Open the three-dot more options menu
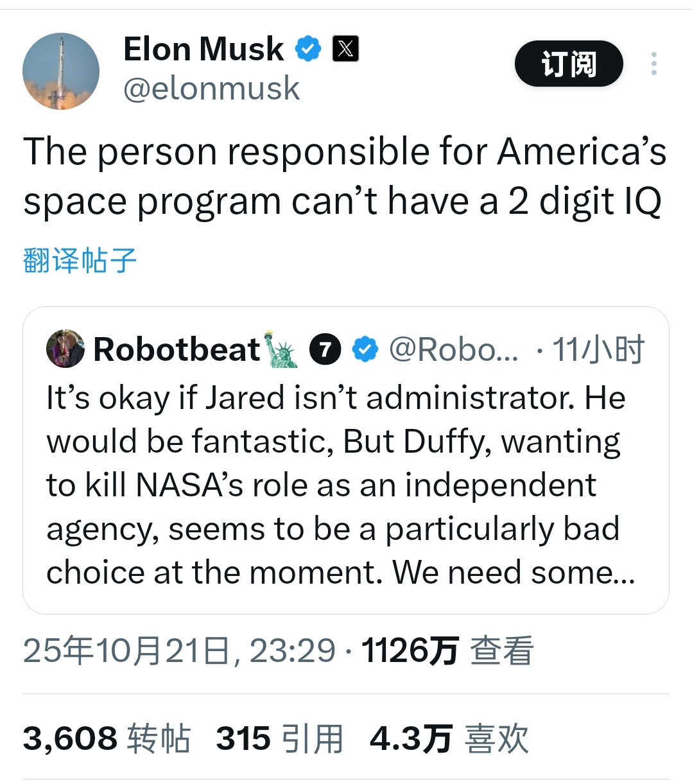 (x=653, y=64)
